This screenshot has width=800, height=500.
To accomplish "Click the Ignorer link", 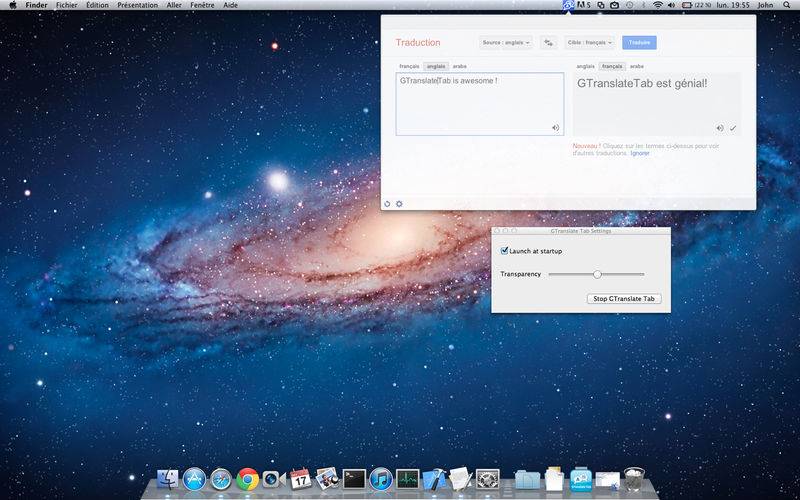I will [x=640, y=153].
